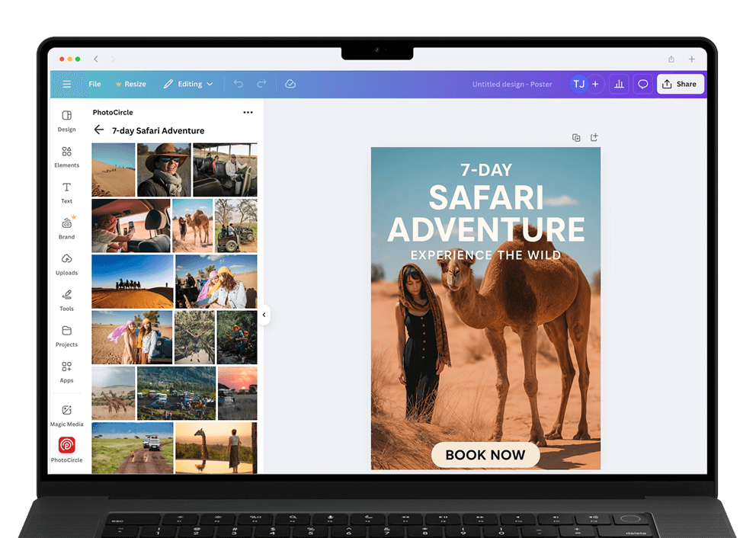
Task: Go back from 7-day Safari Adventure album
Action: click(x=98, y=130)
